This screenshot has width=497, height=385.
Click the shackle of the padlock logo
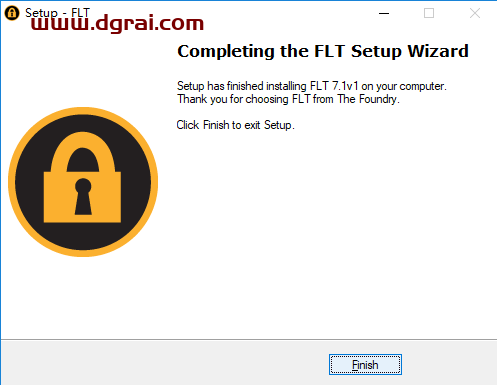tap(83, 152)
